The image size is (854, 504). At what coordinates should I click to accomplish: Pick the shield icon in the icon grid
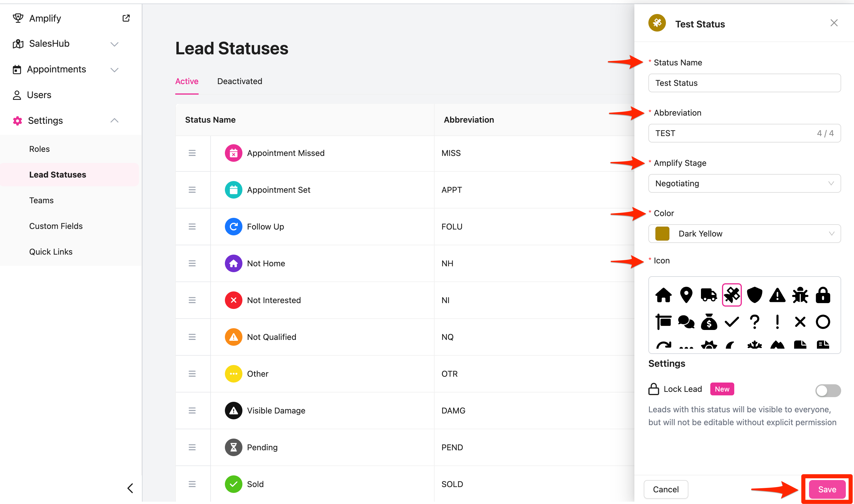(754, 295)
